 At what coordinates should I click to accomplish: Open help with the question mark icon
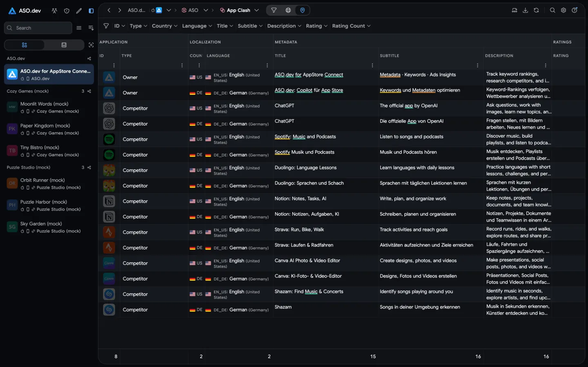tap(575, 10)
